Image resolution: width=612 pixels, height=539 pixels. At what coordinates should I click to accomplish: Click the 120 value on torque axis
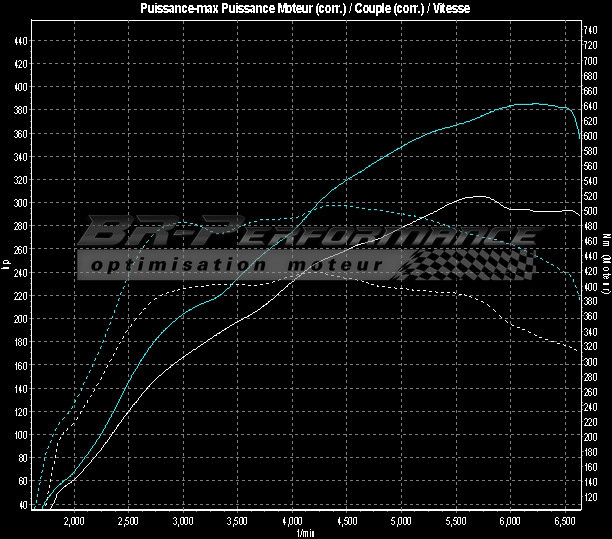(x=591, y=497)
